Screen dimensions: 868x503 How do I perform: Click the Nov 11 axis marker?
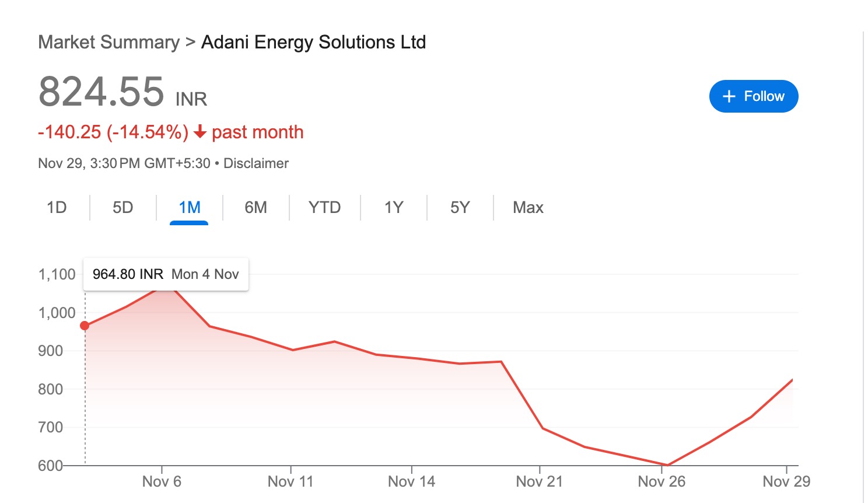click(x=290, y=481)
